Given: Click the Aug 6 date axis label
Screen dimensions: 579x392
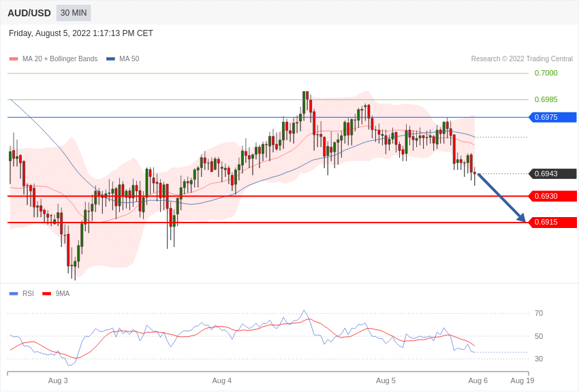Looking at the screenshot, I should tap(478, 380).
